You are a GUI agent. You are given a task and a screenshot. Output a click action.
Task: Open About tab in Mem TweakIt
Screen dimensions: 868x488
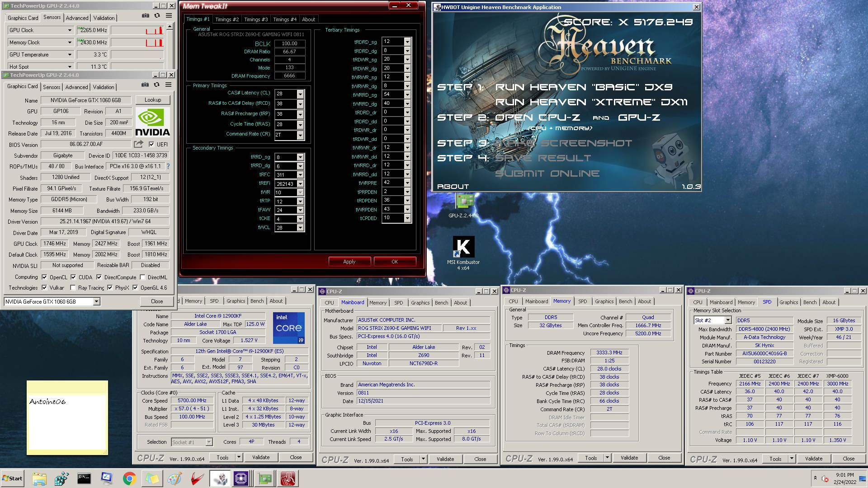309,19
